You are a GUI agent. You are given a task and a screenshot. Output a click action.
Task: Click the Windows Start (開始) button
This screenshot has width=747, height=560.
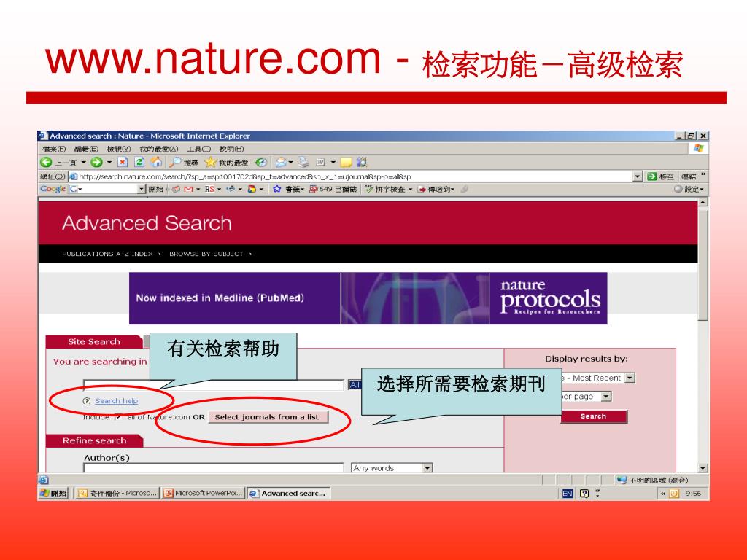54,494
